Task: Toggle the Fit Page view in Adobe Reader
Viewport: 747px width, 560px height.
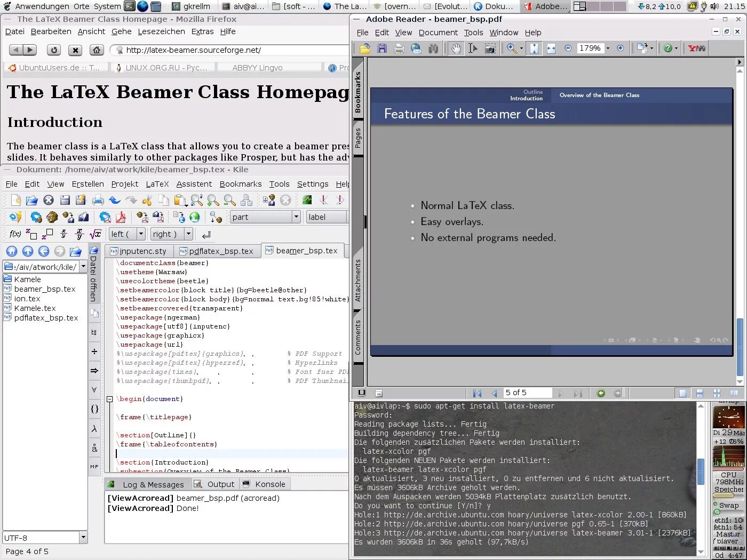Action: point(534,49)
